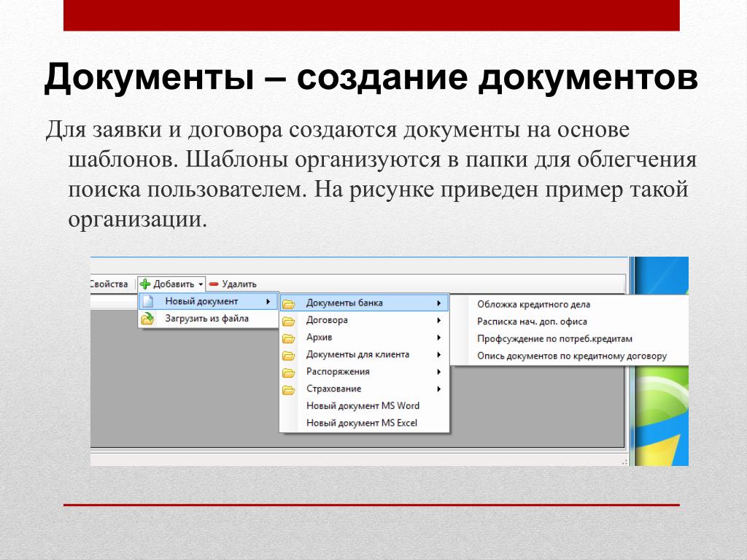Click the blank page New document icon

click(x=148, y=301)
